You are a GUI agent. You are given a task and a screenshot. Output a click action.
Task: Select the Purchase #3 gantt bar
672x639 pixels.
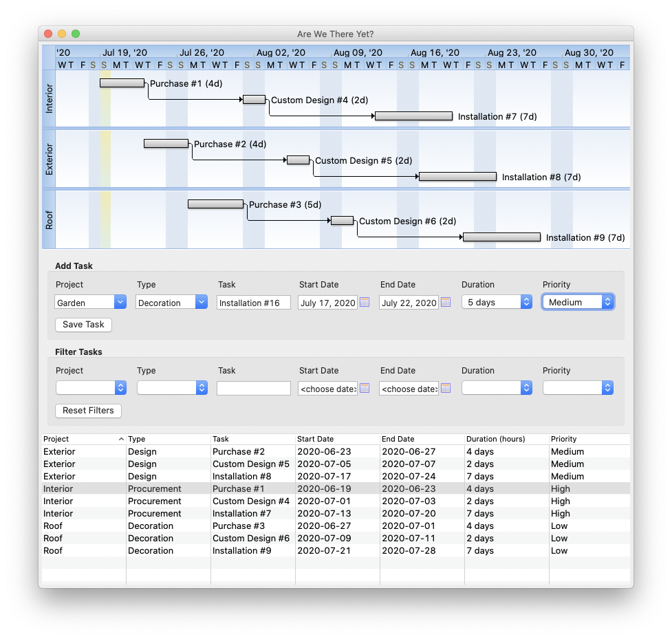(215, 204)
